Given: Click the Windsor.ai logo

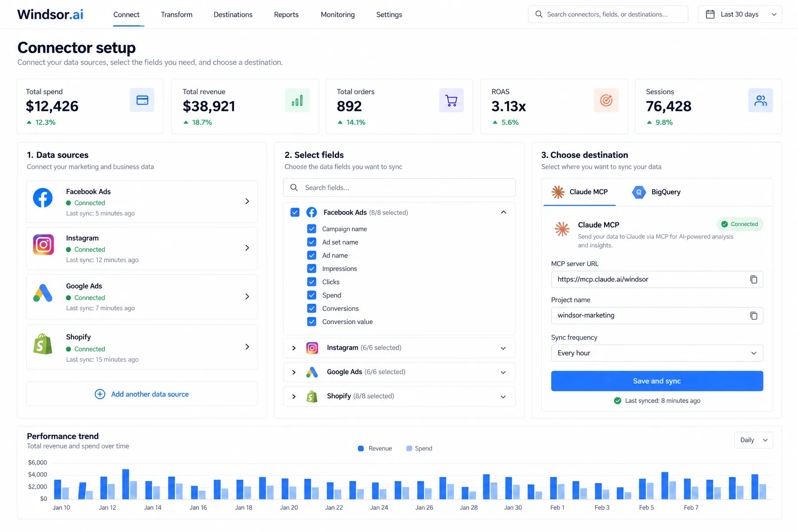Looking at the screenshot, I should (50, 14).
